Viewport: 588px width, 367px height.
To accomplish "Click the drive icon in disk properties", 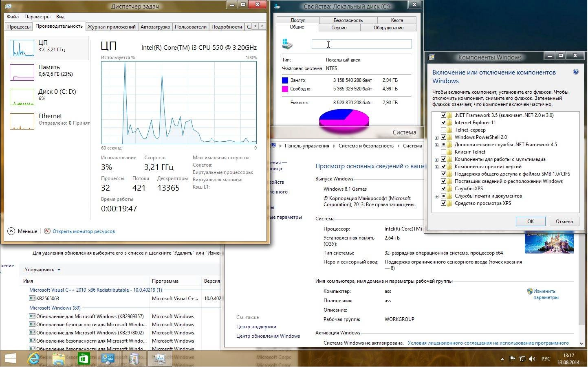I will tap(287, 44).
